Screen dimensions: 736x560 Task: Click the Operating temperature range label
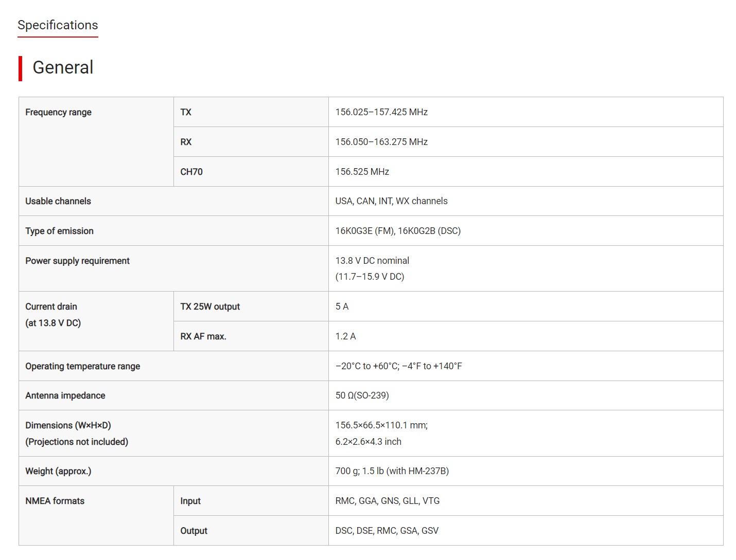(82, 366)
